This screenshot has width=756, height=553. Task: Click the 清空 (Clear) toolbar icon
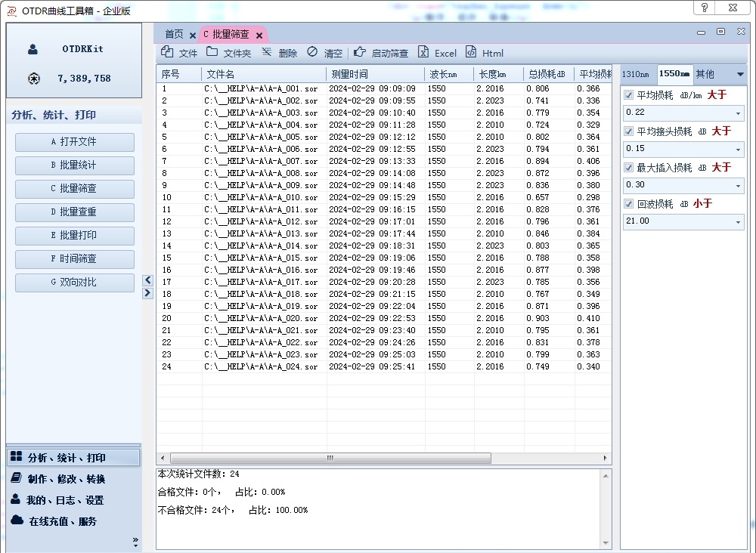coord(312,52)
